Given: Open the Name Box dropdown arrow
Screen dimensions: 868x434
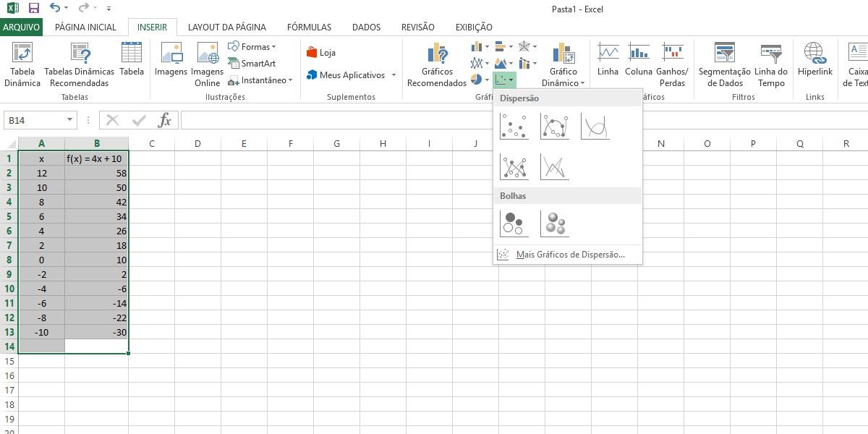Looking at the screenshot, I should 70,120.
